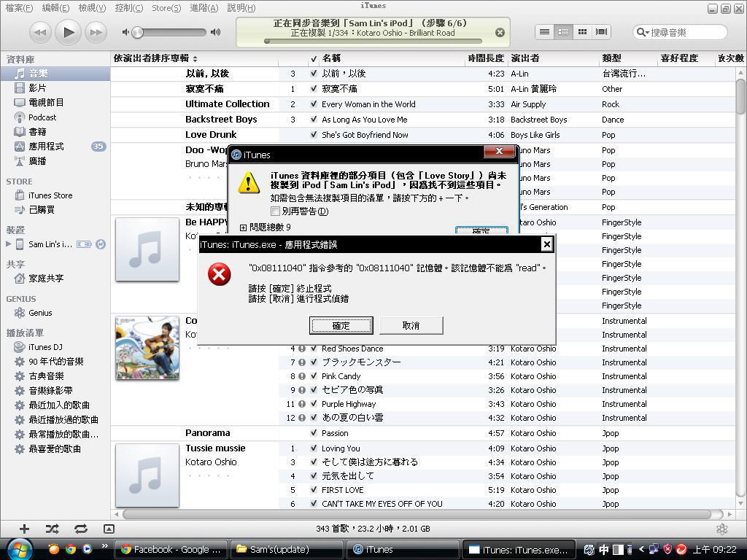
Task: Open 檔案 menu
Action: [19, 7]
